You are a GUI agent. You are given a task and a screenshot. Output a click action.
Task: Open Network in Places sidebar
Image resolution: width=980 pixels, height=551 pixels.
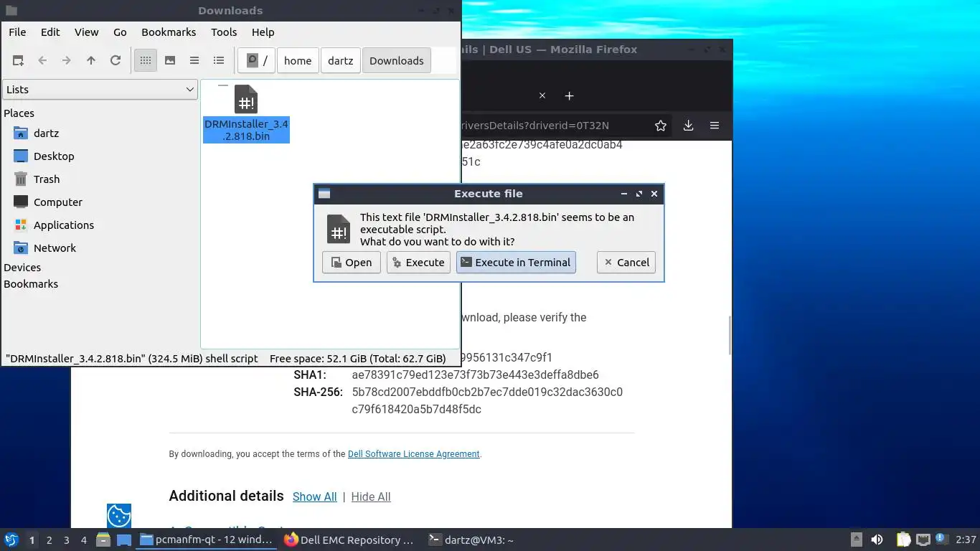(x=55, y=248)
